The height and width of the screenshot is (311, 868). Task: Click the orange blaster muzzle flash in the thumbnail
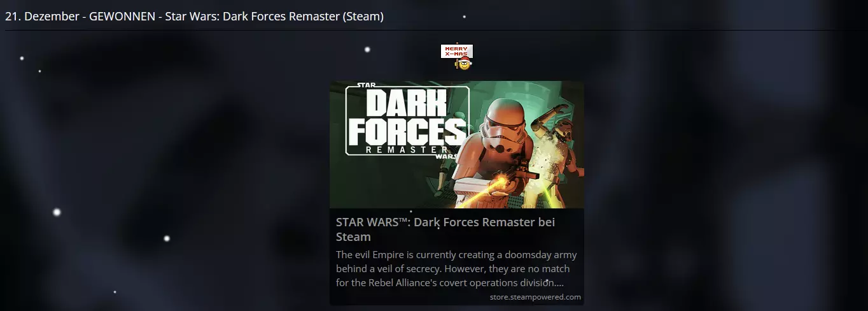[503, 184]
